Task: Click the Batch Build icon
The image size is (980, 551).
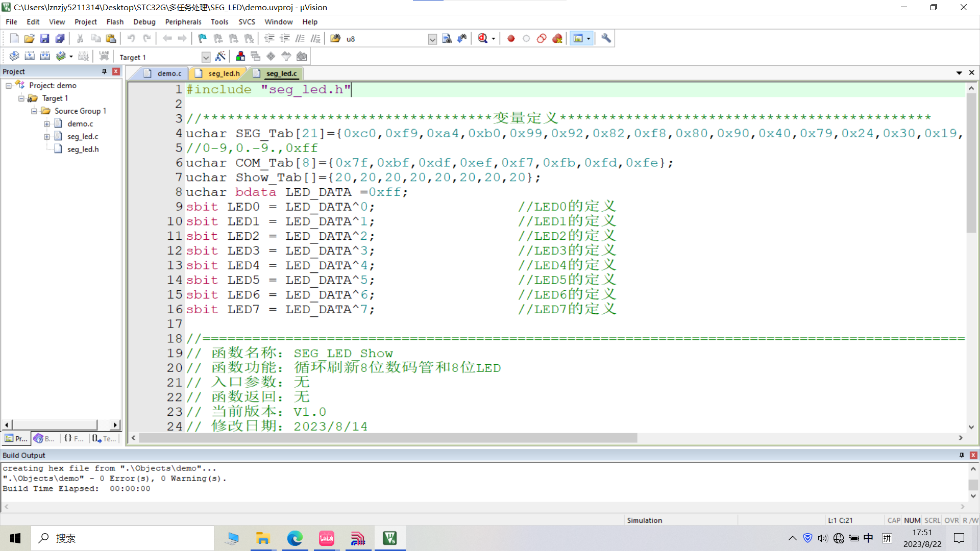Action: (x=61, y=56)
